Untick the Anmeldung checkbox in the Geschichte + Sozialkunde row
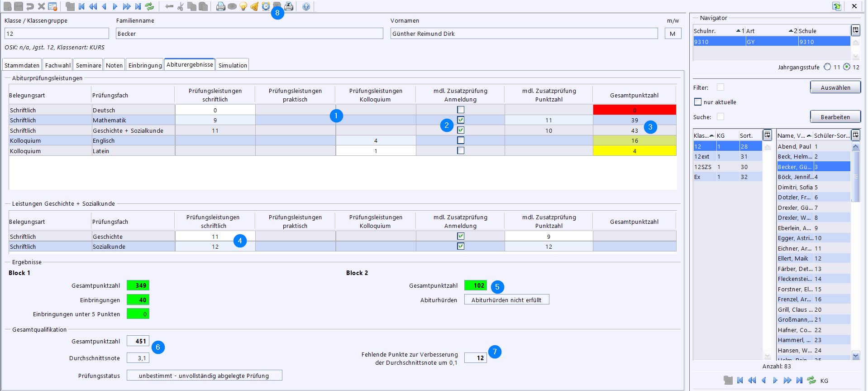 tap(461, 130)
